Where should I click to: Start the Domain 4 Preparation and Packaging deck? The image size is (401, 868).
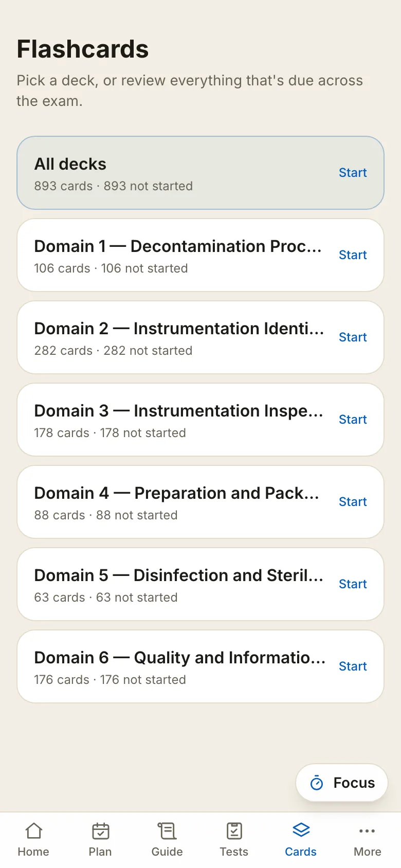(x=353, y=502)
